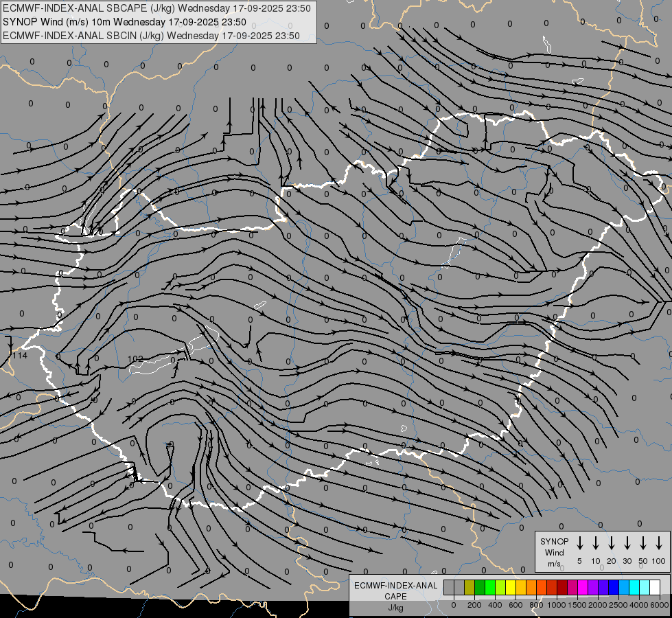The width and height of the screenshot is (672, 618).
Task: Pick the bright magenta CAPE legend swatch
Action: pos(583,587)
